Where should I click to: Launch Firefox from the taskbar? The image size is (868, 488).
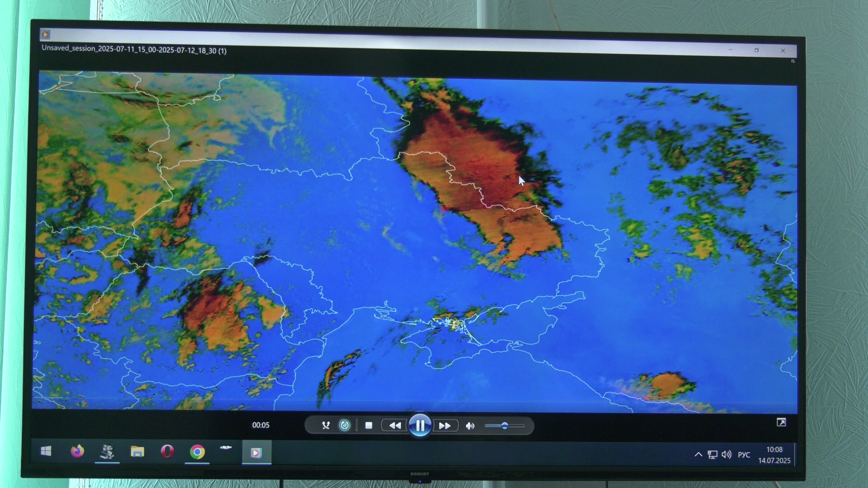77,451
